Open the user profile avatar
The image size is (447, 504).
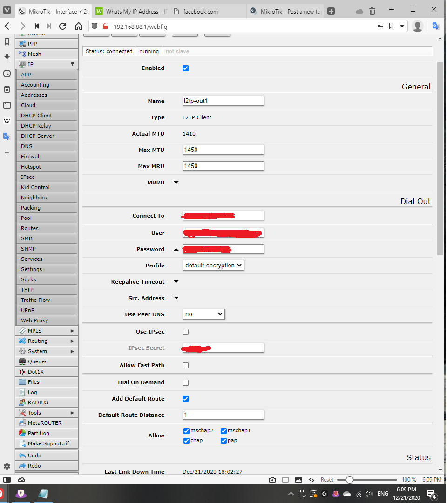click(x=418, y=27)
